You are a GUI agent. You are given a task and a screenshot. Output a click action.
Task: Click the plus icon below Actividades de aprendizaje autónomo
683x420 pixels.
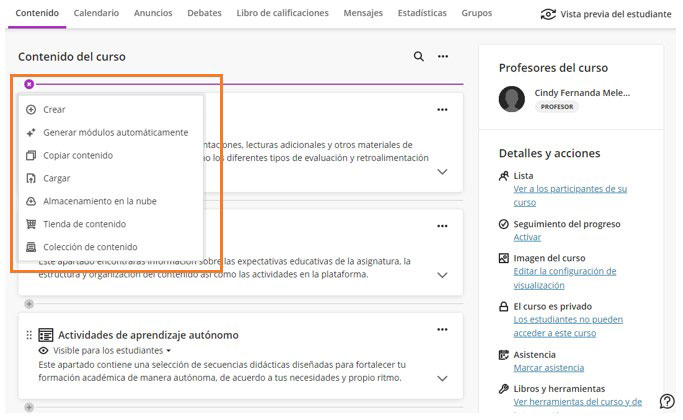[29, 408]
